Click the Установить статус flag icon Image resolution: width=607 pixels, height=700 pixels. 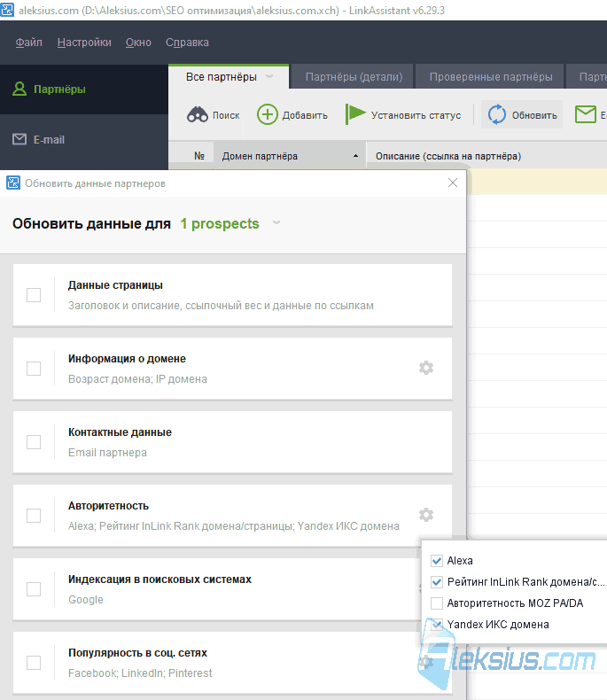pos(355,114)
